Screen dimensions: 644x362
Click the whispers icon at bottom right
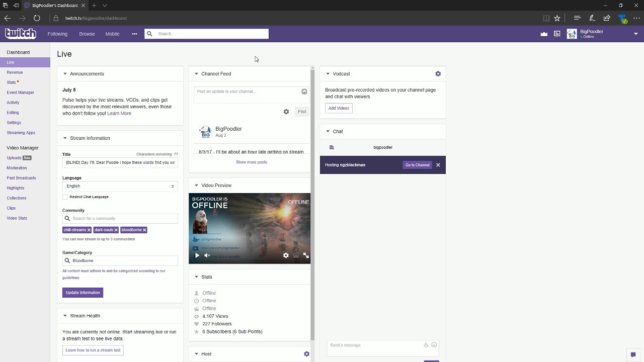point(633,354)
